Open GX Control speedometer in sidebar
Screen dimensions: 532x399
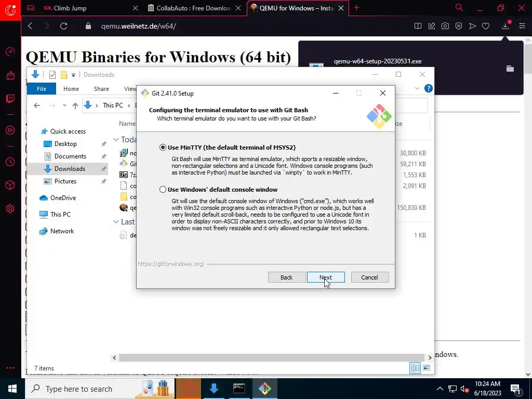pos(10,51)
